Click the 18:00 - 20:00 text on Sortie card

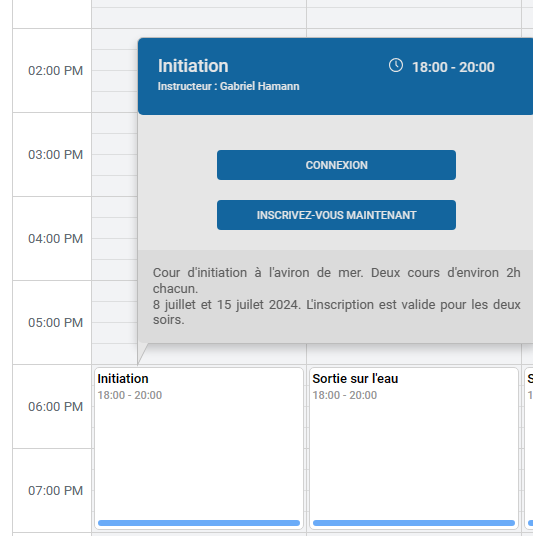[x=345, y=395]
